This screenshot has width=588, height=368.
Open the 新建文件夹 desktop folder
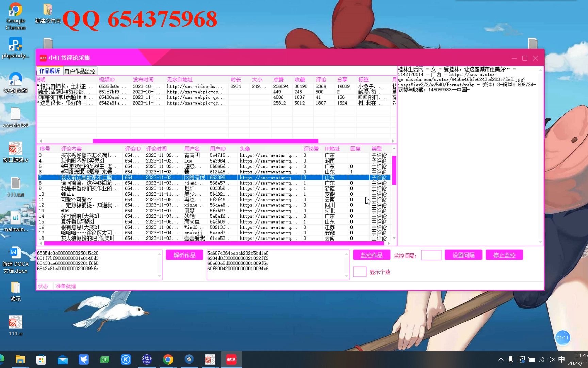(x=48, y=14)
